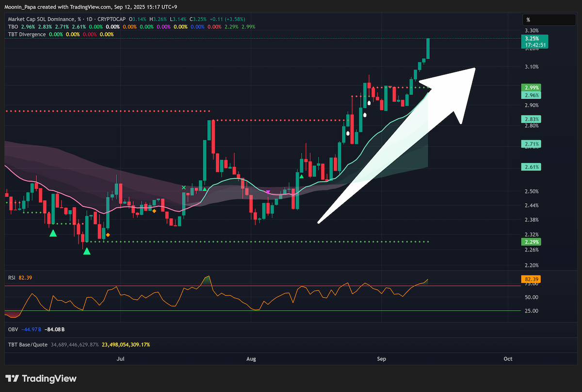The width and height of the screenshot is (582, 392).
Task: Select the TBT Base/Quote indicator label
Action: tap(28, 344)
